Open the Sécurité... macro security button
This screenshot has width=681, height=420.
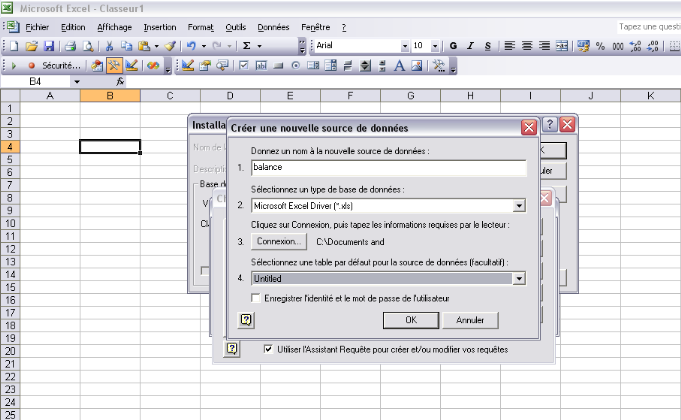pos(61,66)
